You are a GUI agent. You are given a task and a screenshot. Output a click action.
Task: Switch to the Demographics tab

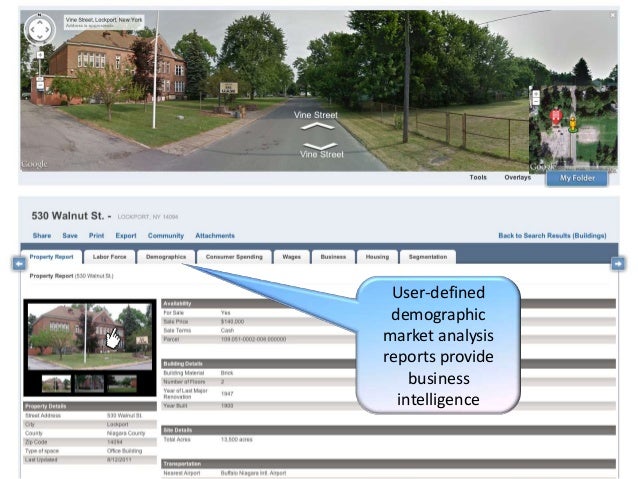coord(166,257)
